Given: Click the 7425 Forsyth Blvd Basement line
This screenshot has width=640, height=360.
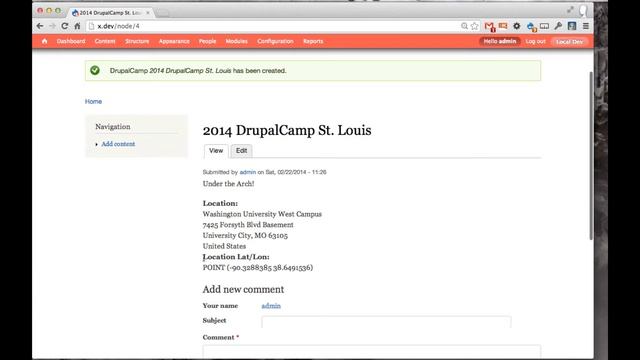Looking at the screenshot, I should tap(248, 224).
